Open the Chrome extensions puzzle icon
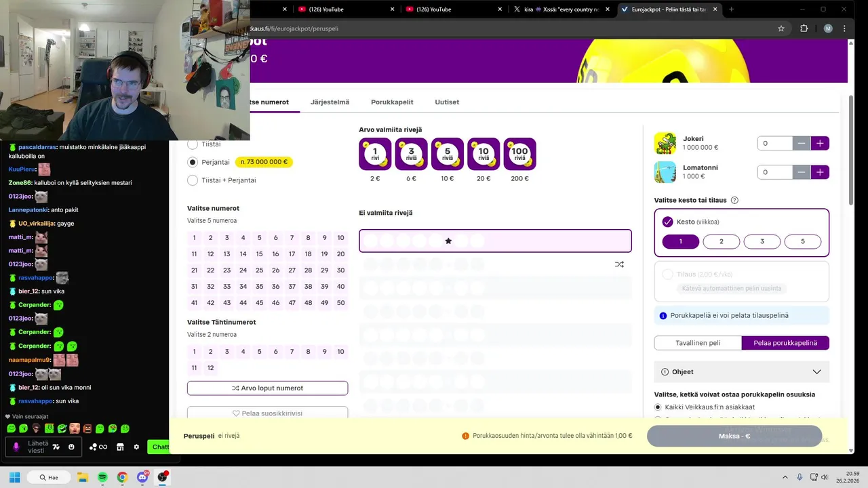868x488 pixels. 804,28
